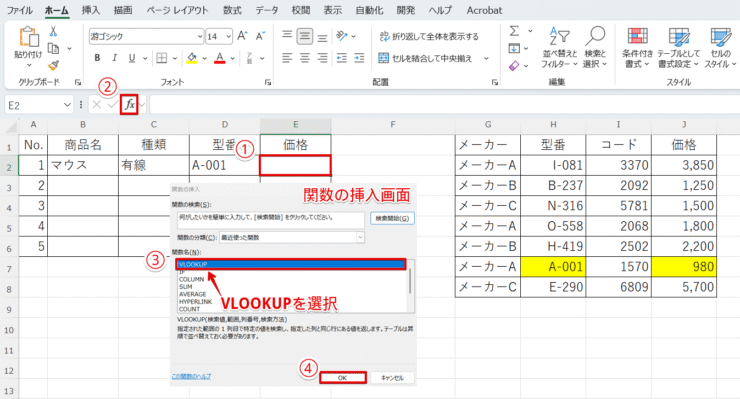Image resolution: width=740 pixels, height=399 pixels.
Task: Click the Cut scissors icon
Action: click(53, 31)
